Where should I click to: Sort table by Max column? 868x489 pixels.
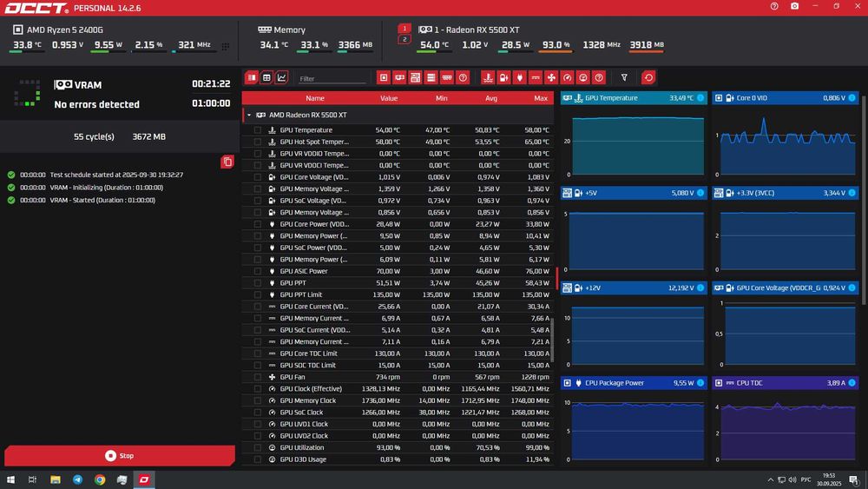click(541, 98)
